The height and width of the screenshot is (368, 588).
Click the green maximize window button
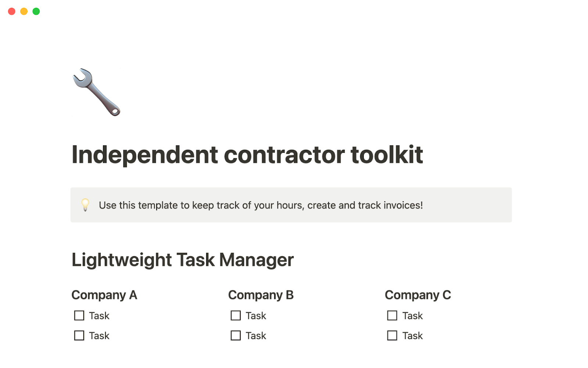tap(36, 11)
